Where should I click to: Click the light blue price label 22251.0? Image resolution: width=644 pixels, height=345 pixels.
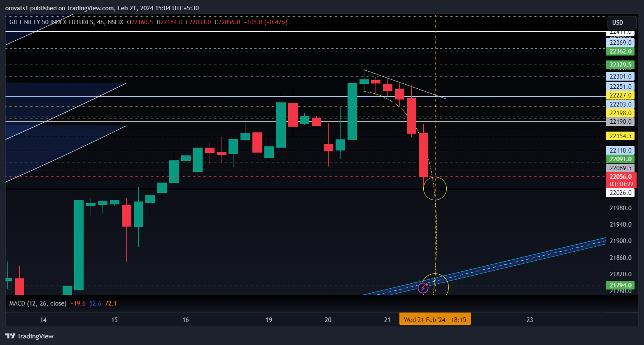coord(621,87)
